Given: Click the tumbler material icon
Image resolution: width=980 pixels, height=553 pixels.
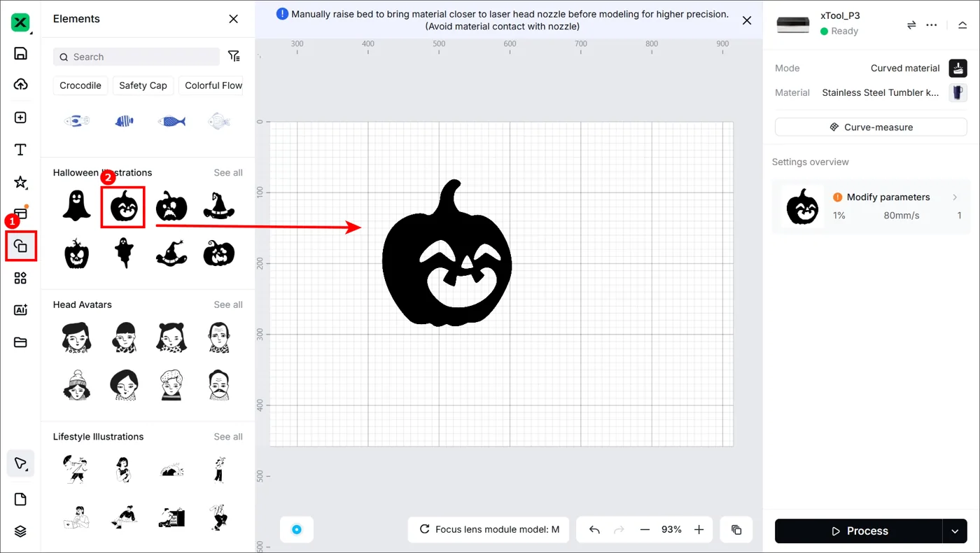Looking at the screenshot, I should [x=958, y=92].
